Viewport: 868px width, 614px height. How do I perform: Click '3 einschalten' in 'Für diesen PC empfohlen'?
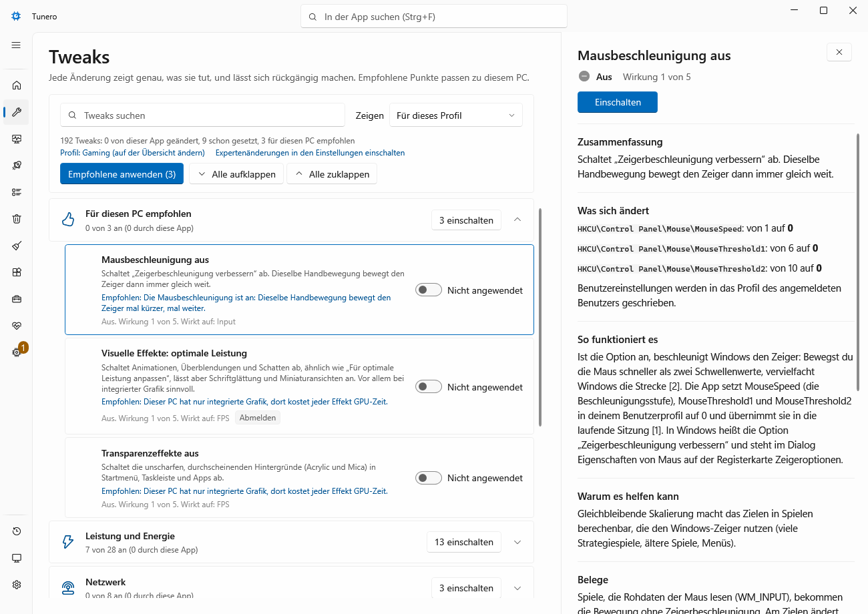pyautogui.click(x=466, y=220)
